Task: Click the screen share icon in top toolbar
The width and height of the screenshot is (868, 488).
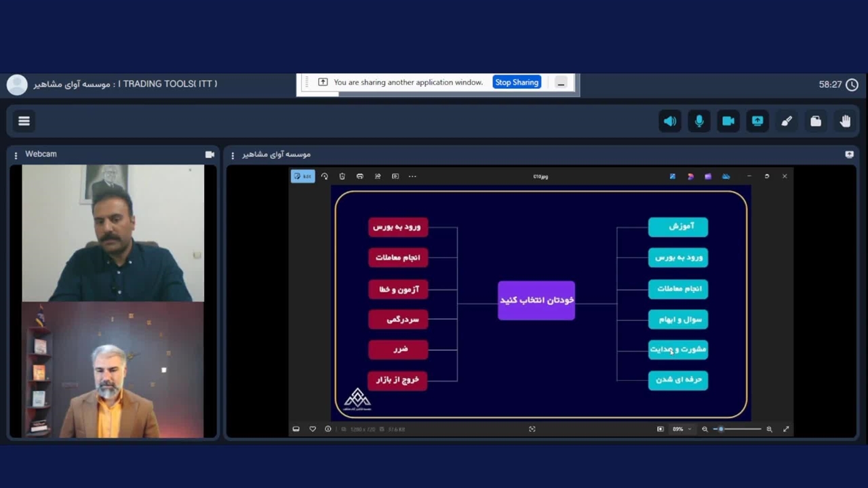Action: pos(757,121)
